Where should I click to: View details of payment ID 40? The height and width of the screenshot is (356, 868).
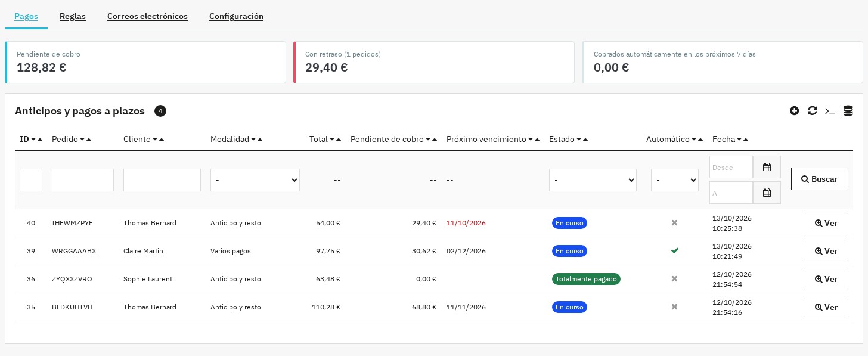pyautogui.click(x=826, y=223)
